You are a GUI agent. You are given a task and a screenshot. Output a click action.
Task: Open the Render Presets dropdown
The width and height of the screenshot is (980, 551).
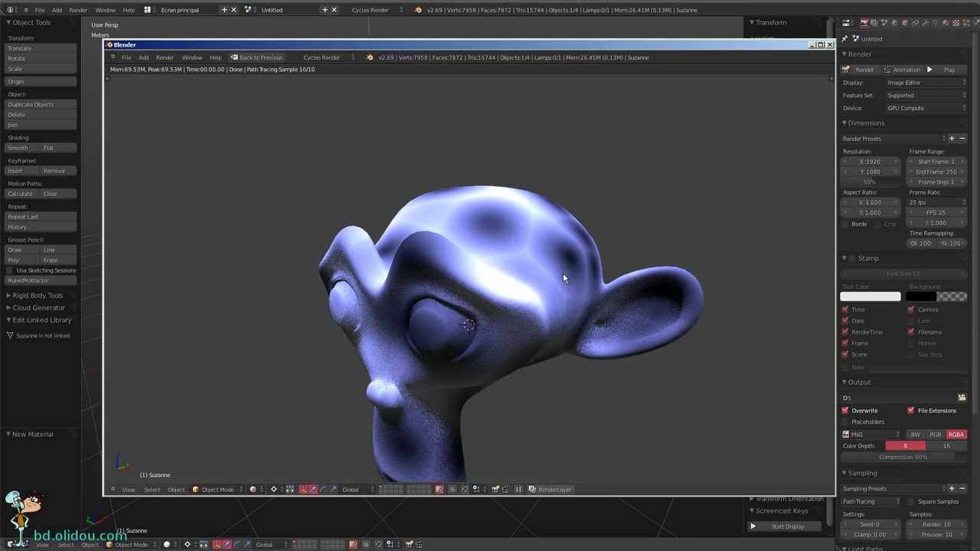(893, 139)
